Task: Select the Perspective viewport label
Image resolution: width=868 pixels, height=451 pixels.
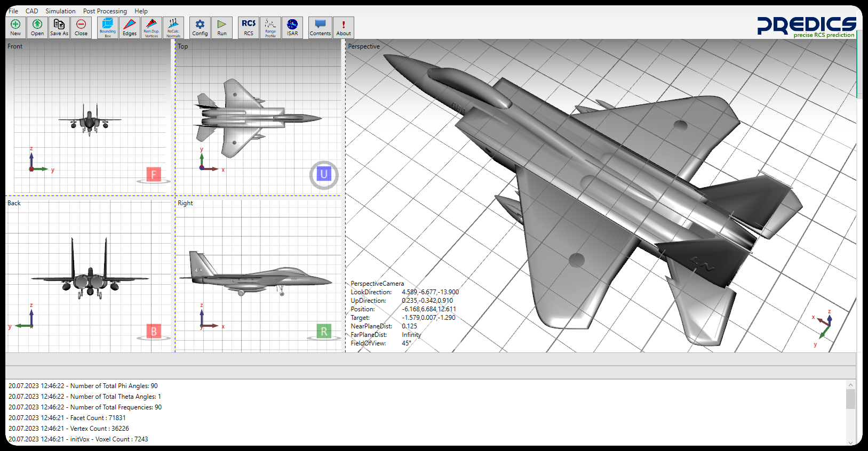Action: 364,46
